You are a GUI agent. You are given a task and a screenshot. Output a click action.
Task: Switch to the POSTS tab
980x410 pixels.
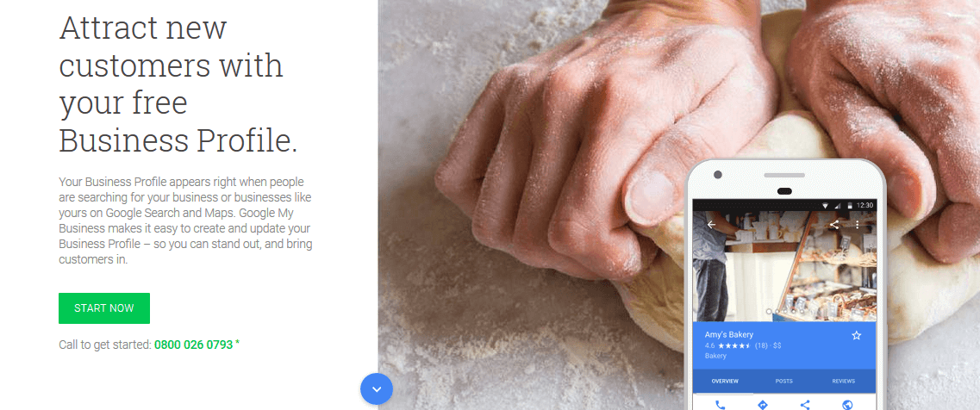point(783,382)
